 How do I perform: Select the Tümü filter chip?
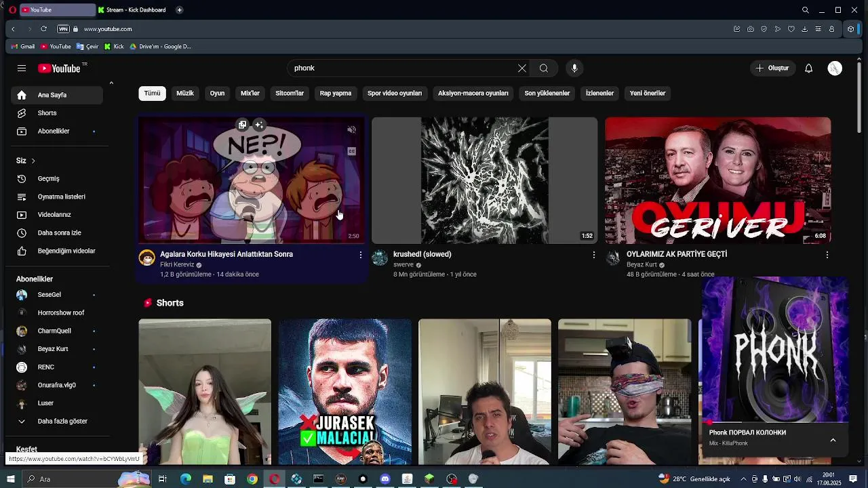point(152,94)
